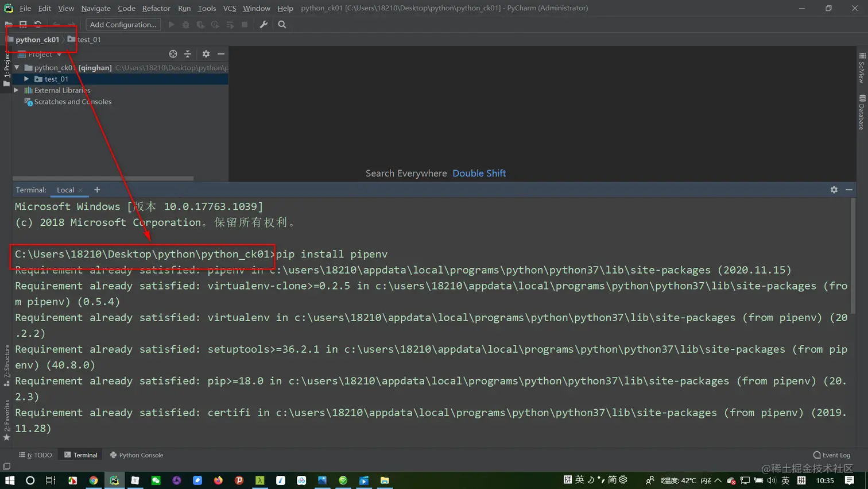Image resolution: width=868 pixels, height=489 pixels.
Task: Click the Run with Coverage icon
Action: coord(200,25)
